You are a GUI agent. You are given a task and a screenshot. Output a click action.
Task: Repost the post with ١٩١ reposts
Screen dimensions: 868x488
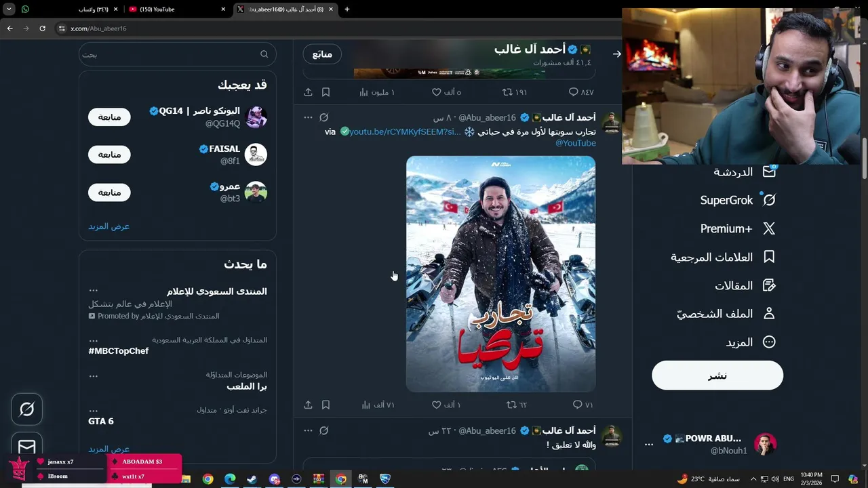tap(507, 92)
